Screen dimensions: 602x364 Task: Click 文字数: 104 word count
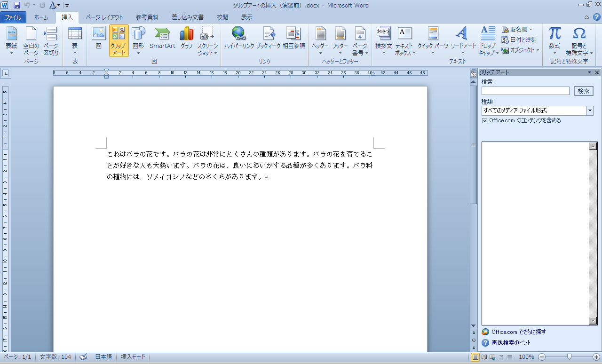55,357
